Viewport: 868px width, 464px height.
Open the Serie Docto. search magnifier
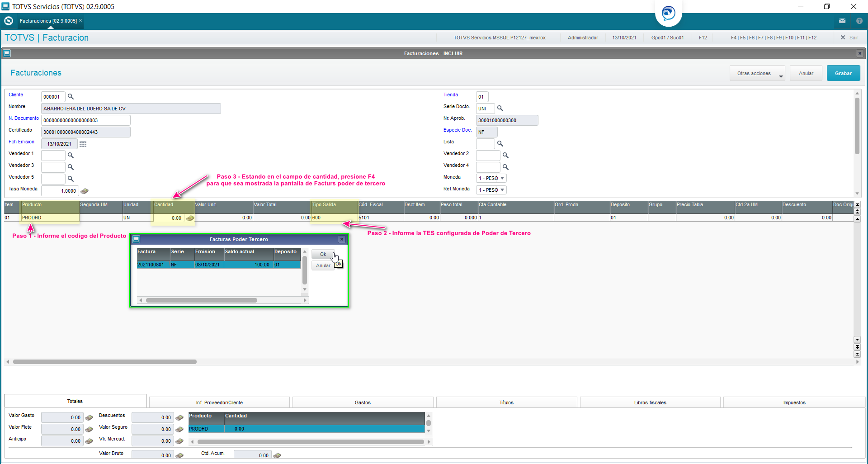[500, 109]
